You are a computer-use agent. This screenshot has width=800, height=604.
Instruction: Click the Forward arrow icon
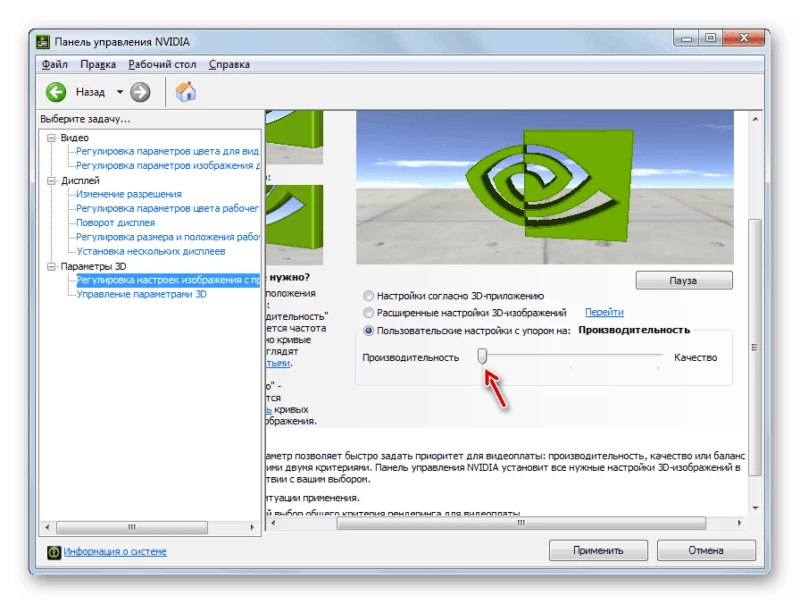click(141, 92)
